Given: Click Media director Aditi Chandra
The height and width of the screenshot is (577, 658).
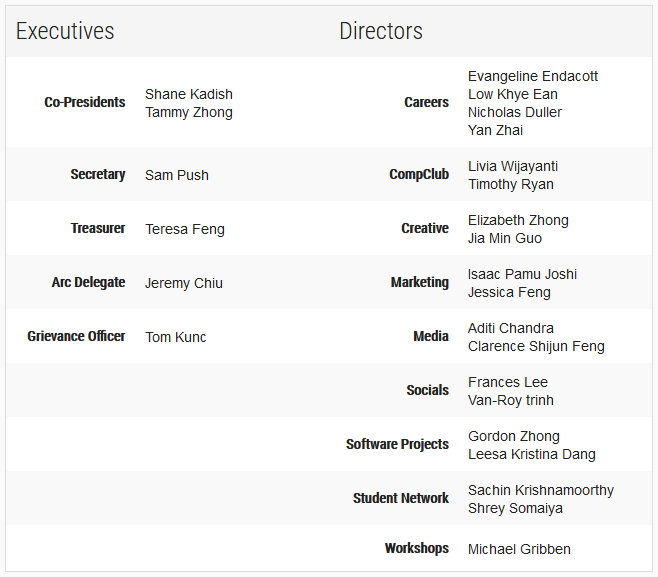Looking at the screenshot, I should (511, 328).
